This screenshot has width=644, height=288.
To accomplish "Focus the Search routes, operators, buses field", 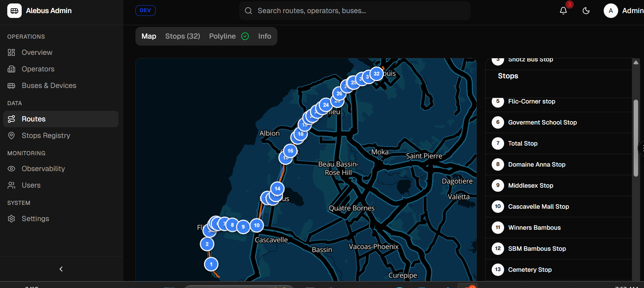I will [x=355, y=11].
